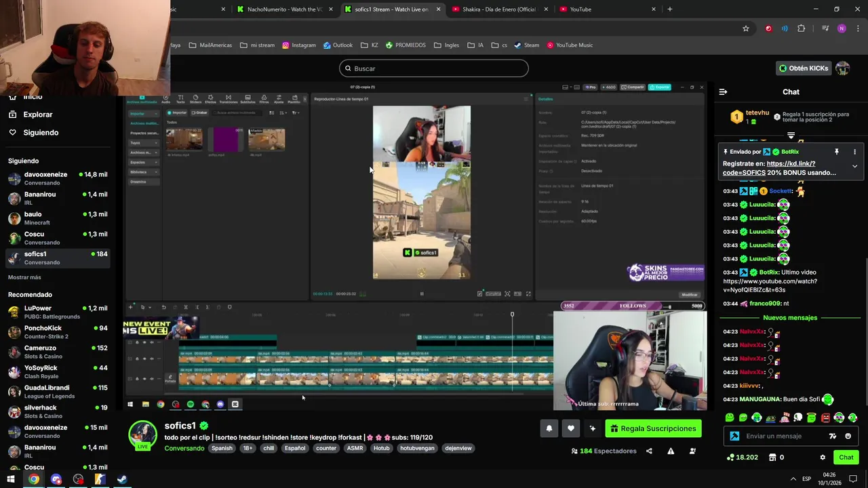The width and height of the screenshot is (868, 488).
Task: Share the stream via share icon
Action: [x=649, y=451]
